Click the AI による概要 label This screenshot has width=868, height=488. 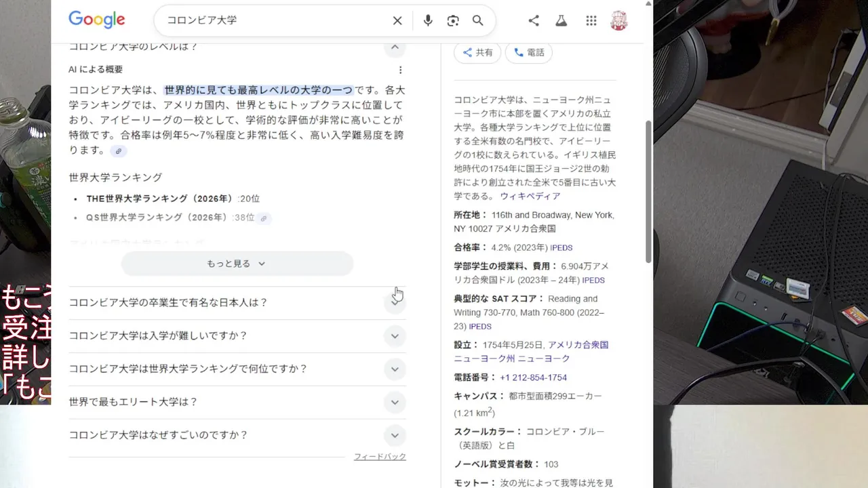(96, 69)
